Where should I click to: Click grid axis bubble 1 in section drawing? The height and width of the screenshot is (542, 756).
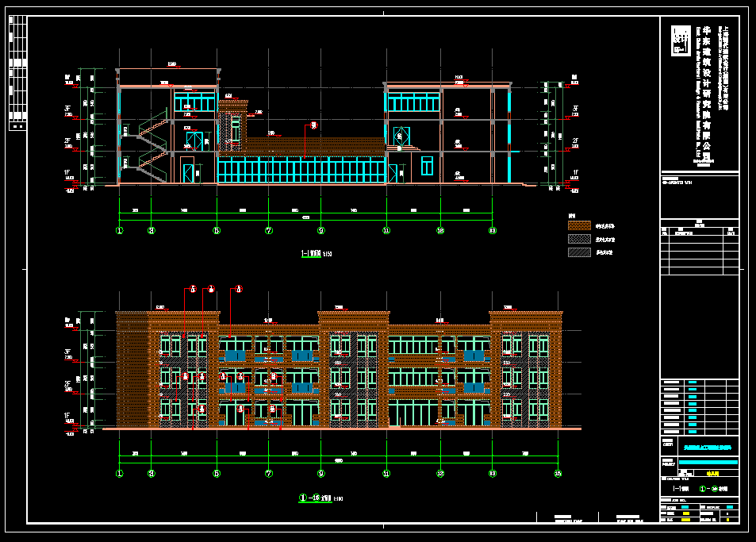[120, 231]
